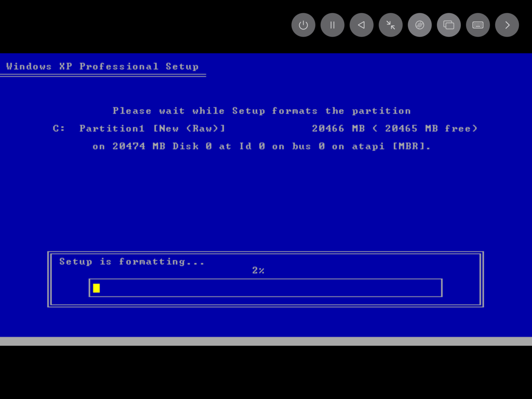The image size is (532, 399).
Task: Click the 'Windows XP Professional Setup' title
Action: click(102, 66)
